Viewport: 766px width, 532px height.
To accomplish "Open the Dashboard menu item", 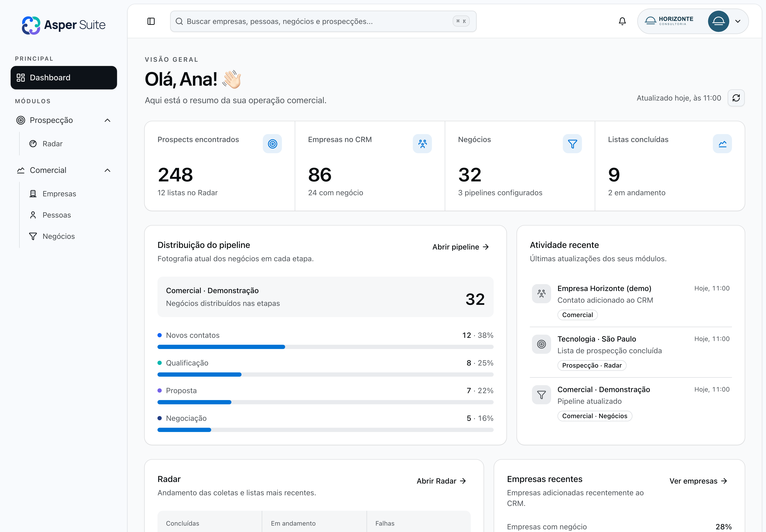I will tap(64, 78).
